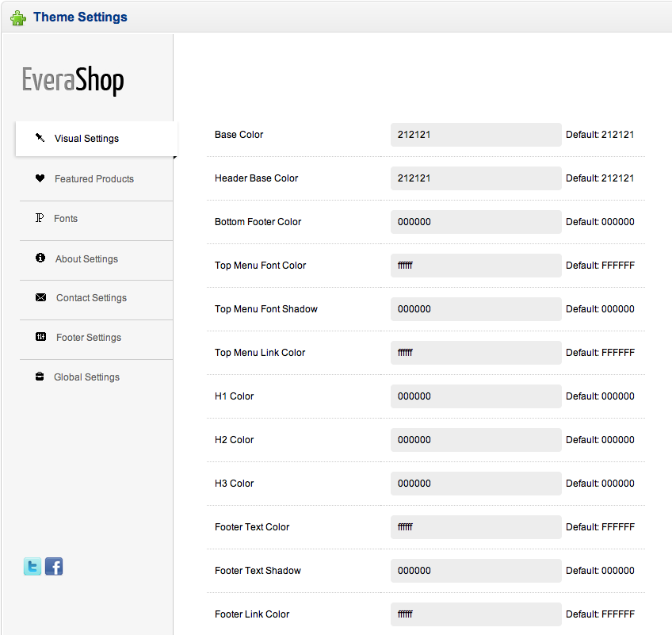
Task: Click the Top Menu Link Color field
Action: point(475,353)
